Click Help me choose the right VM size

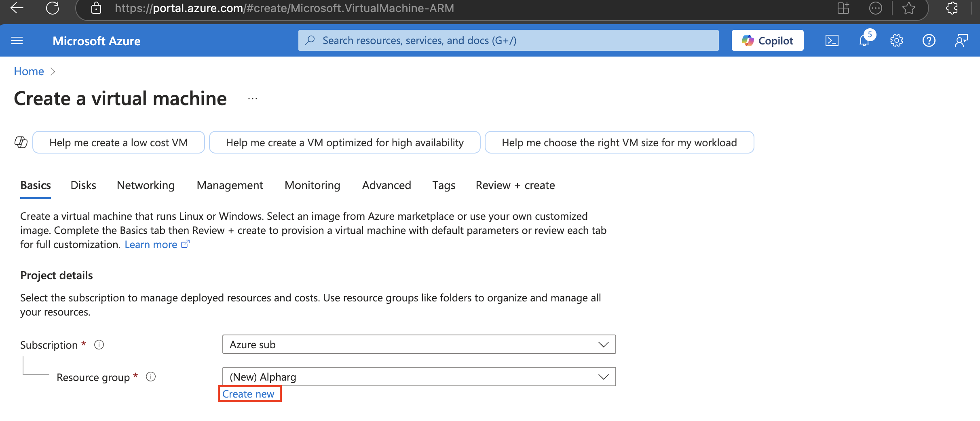click(619, 142)
